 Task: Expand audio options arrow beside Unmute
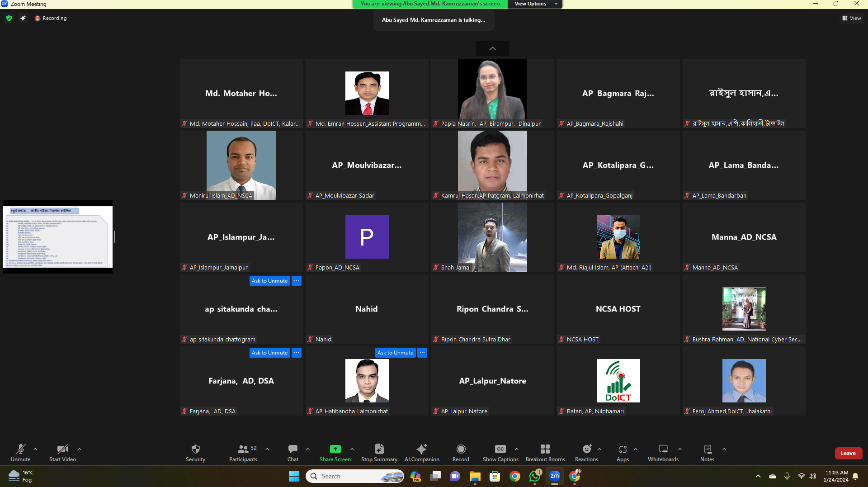35,449
